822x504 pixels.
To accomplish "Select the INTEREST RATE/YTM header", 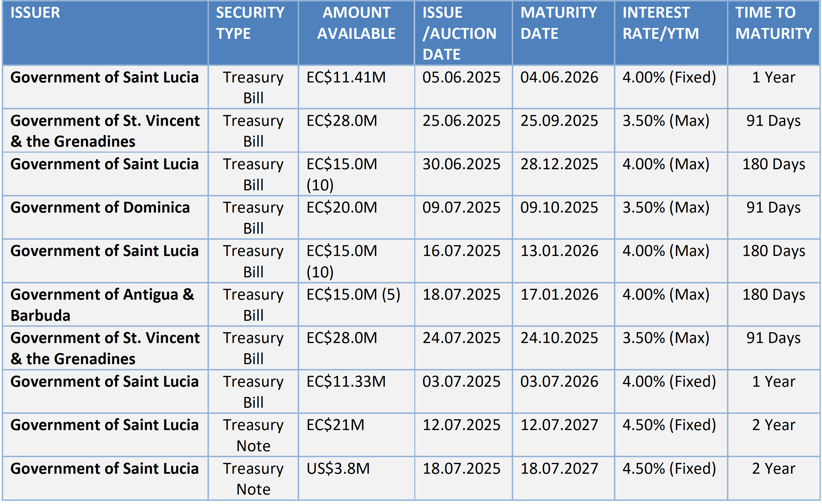I will point(671,33).
